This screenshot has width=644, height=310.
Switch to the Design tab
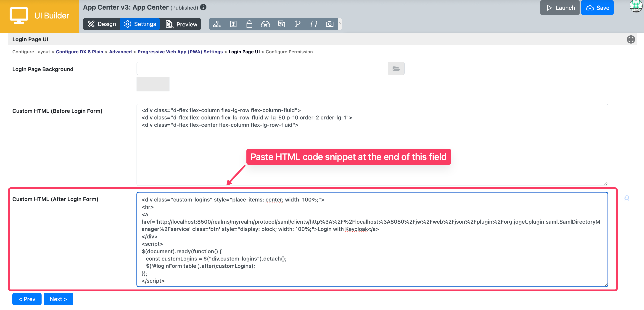(102, 24)
